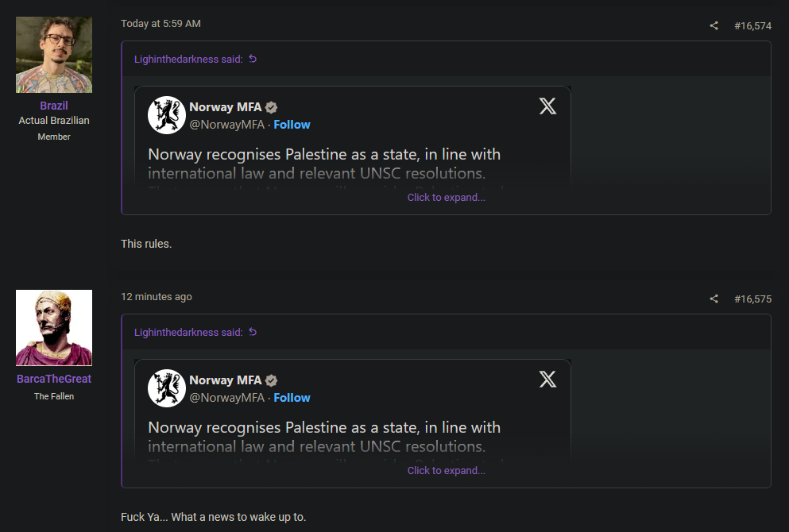Open permalink #16,574

(752, 25)
